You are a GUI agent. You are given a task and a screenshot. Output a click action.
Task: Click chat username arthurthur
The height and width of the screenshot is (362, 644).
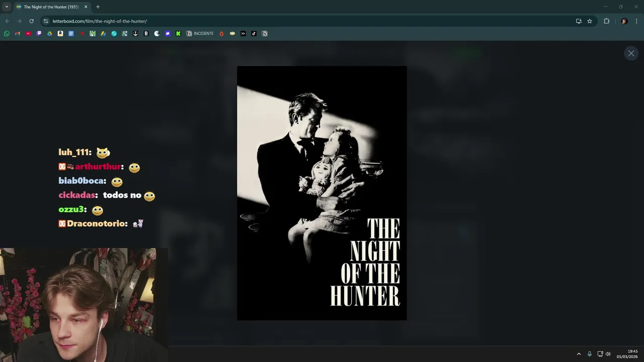[99, 166]
